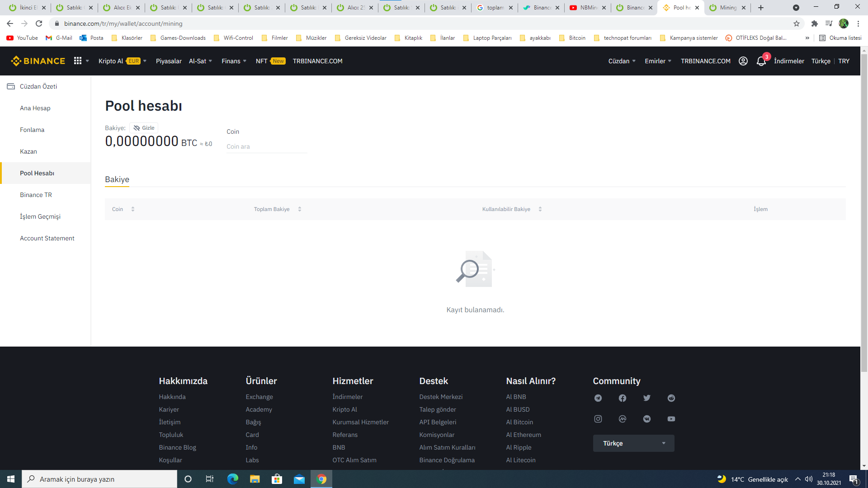
Task: Click the user profile icon
Action: [x=743, y=61]
